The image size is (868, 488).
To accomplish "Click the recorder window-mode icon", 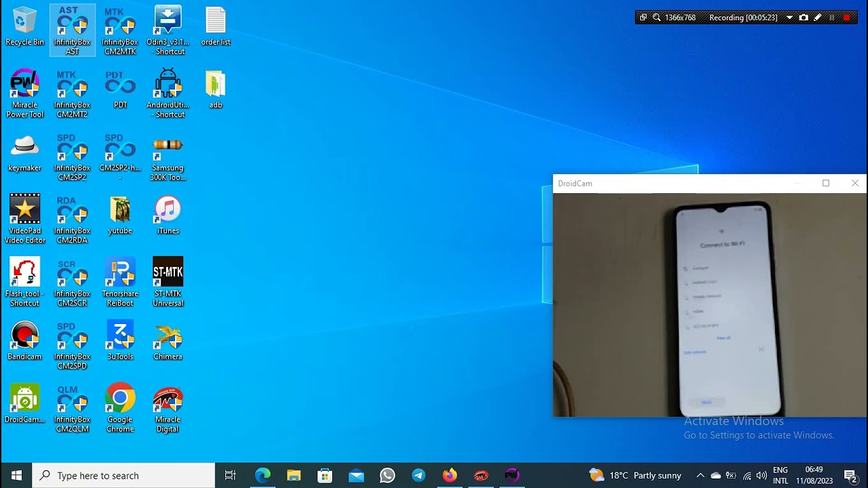I will [x=643, y=18].
